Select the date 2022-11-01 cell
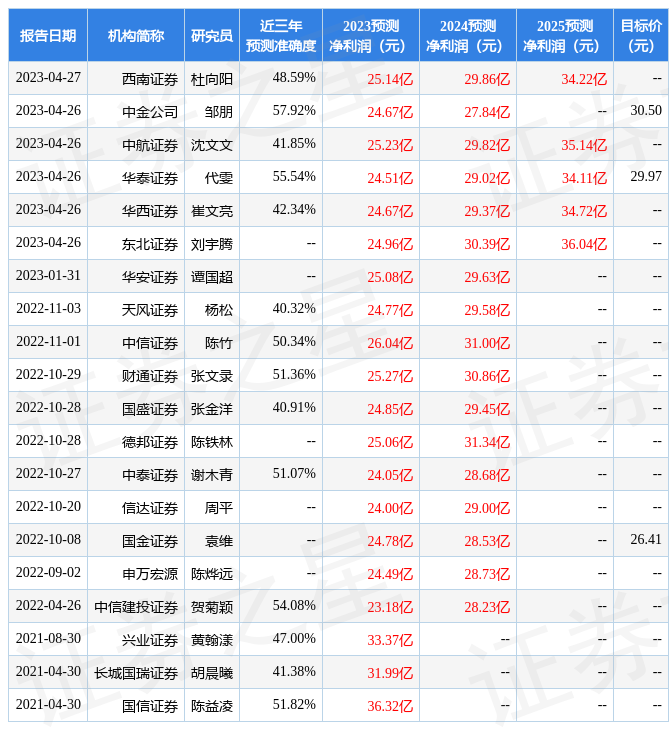This screenshot has height=730, width=669. tap(48, 341)
